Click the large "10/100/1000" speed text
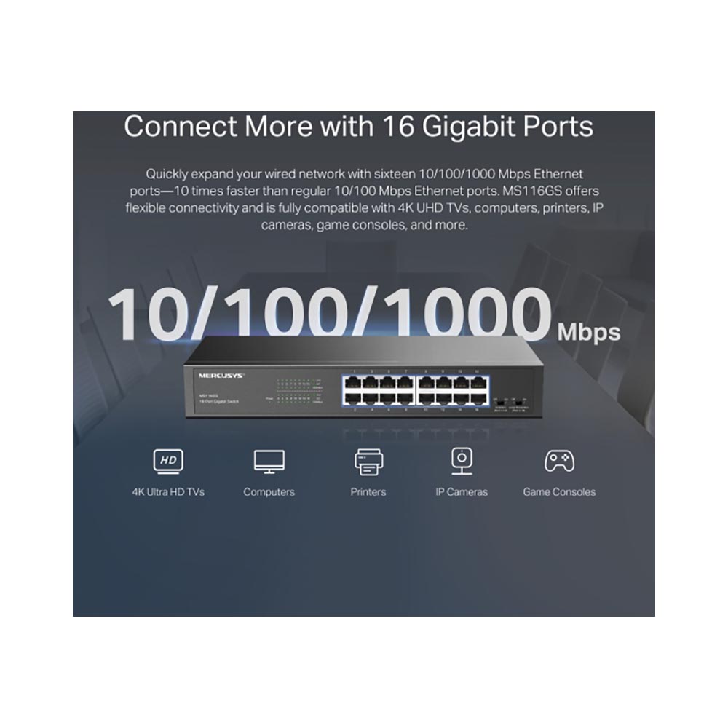The image size is (728, 728). coord(330,312)
